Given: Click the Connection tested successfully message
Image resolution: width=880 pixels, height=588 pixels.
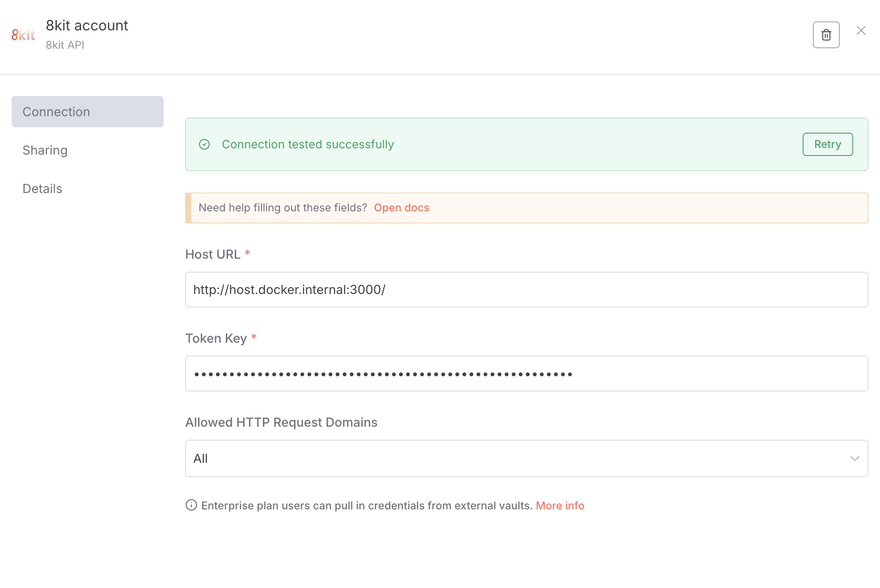Looking at the screenshot, I should [308, 144].
